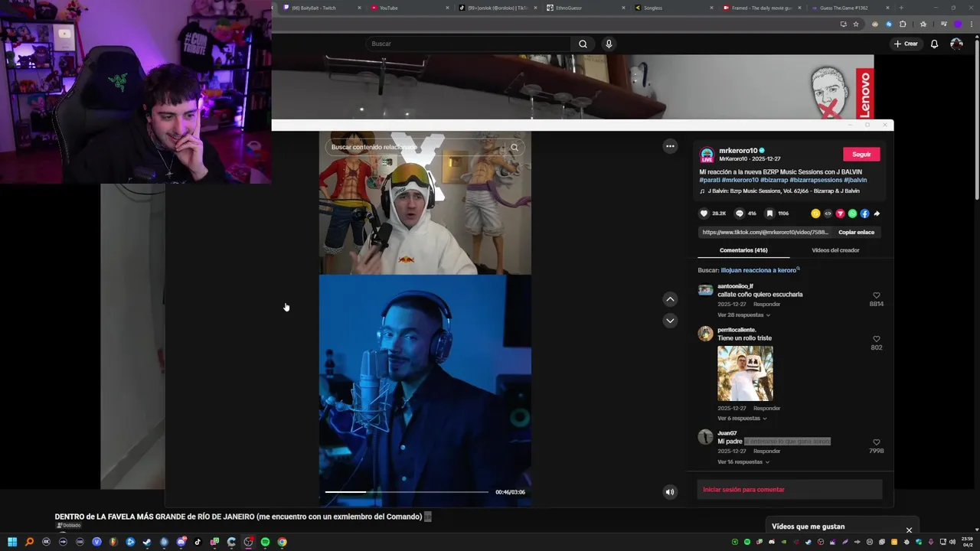Open Discord from the taskbar
Screen dimensions: 980x551
point(181,542)
